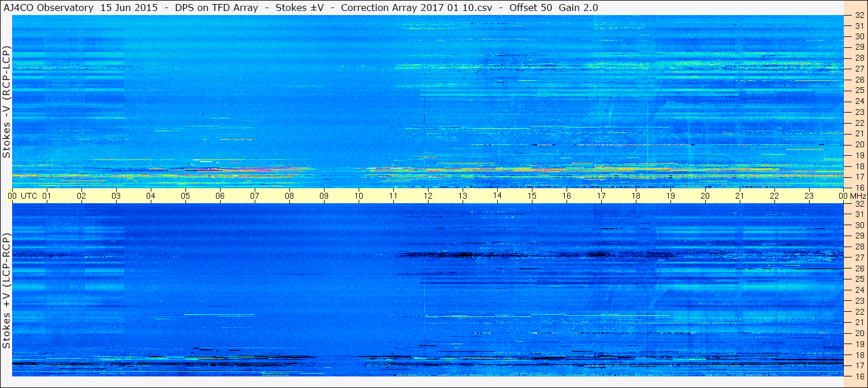Click the 17 MHz tick on Stokes -V scale
This screenshot has width=868, height=388.
pos(859,177)
